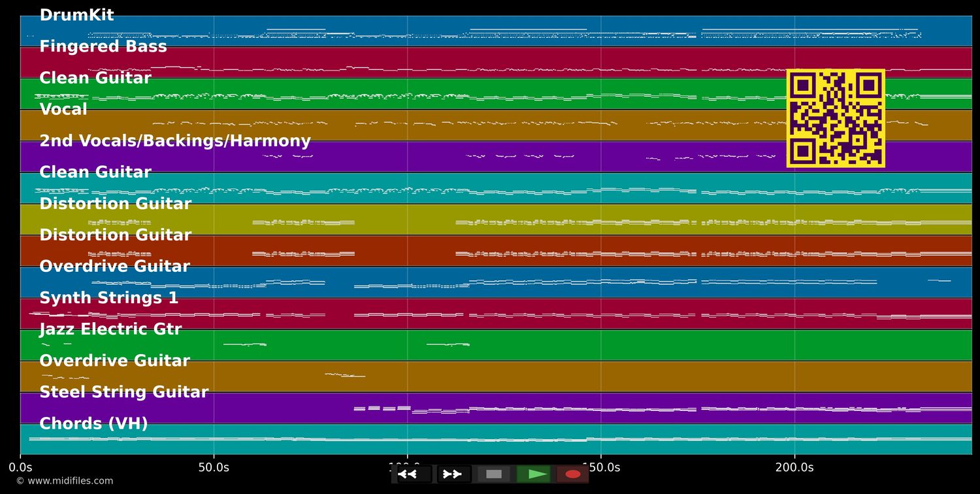980x494 pixels.
Task: Jump to the 50.0s timeline label
Action: click(214, 467)
